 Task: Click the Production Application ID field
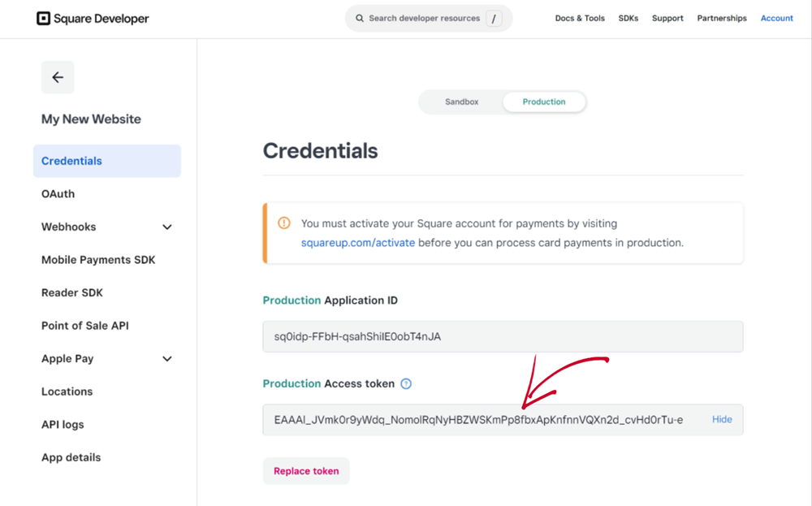tap(503, 336)
